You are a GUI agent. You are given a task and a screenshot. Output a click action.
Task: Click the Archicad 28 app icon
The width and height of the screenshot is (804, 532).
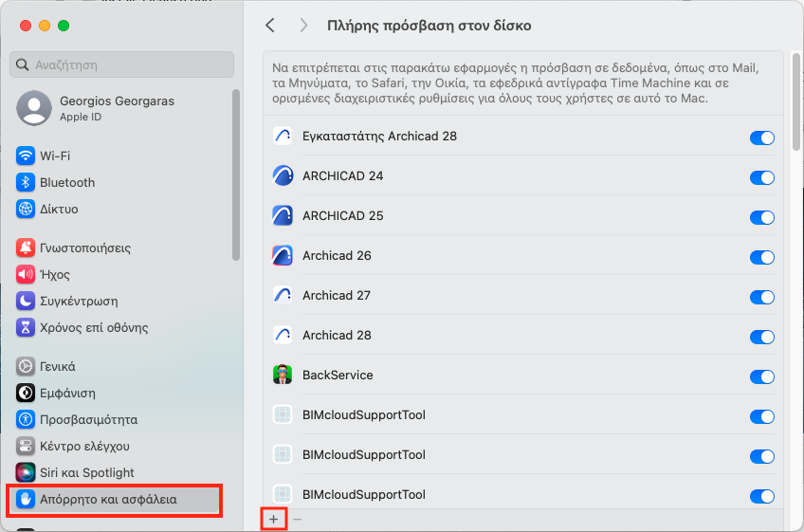click(x=283, y=335)
